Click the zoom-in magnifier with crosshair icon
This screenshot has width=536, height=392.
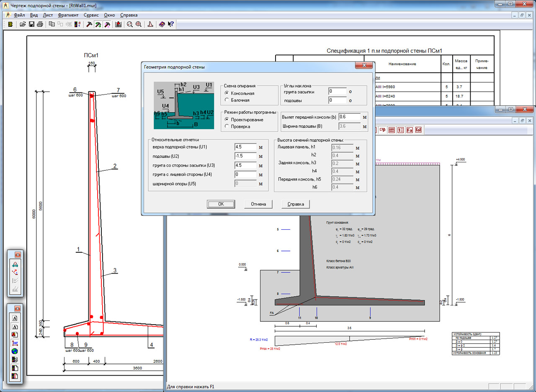[x=138, y=24]
